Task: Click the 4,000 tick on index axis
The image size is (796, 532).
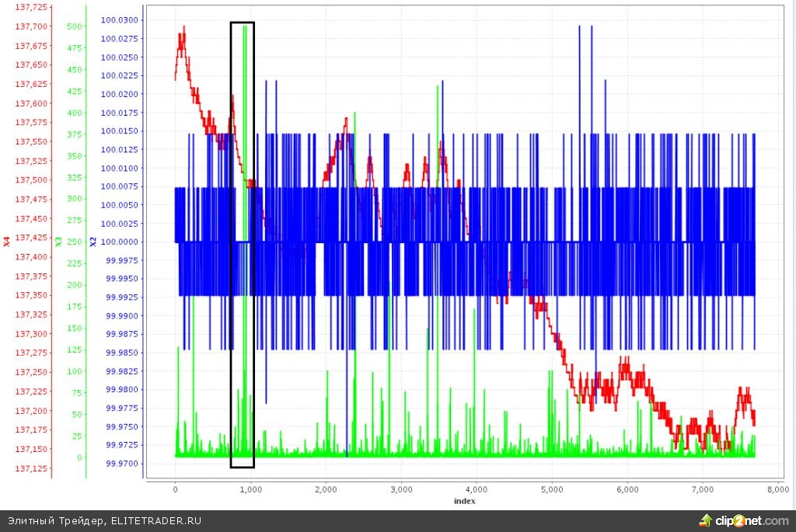Action: pos(476,489)
